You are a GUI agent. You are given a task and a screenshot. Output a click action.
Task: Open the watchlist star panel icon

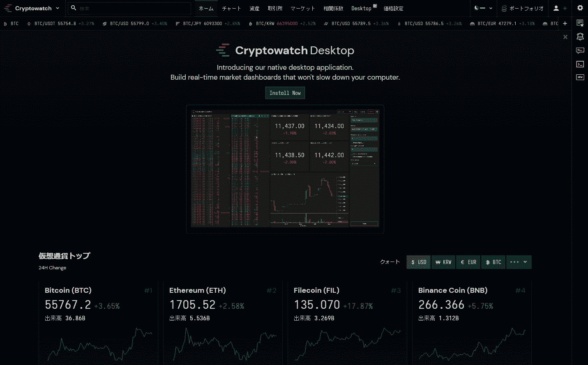coord(580,23)
